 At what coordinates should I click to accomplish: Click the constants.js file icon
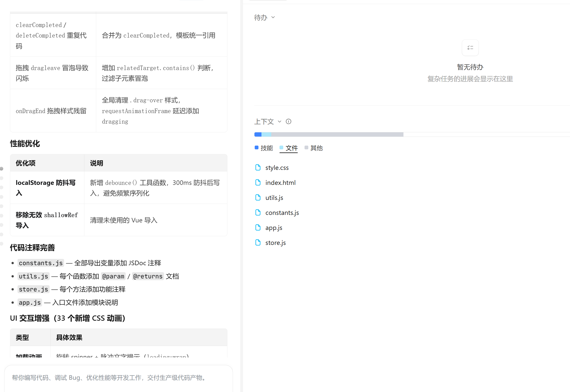tap(258, 212)
